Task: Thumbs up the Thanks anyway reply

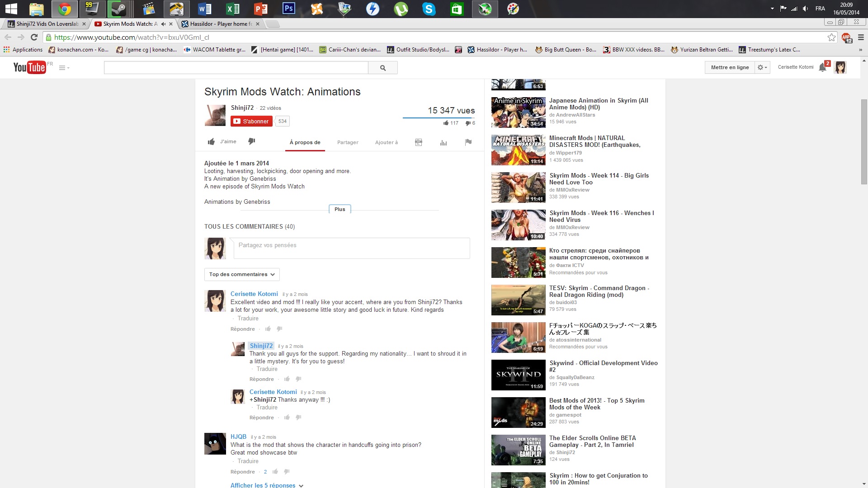Action: 287,418
